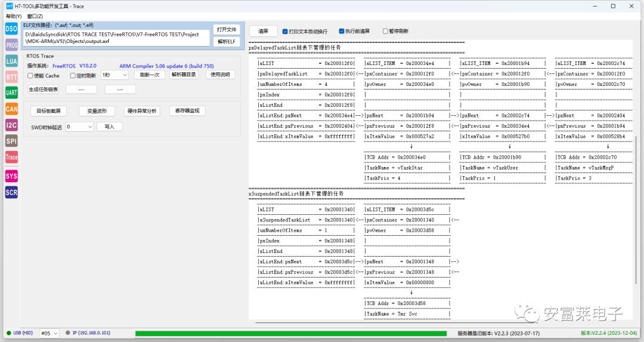Click the 使用说明 instructions button
Screen dimensions: 644x342
220,75
